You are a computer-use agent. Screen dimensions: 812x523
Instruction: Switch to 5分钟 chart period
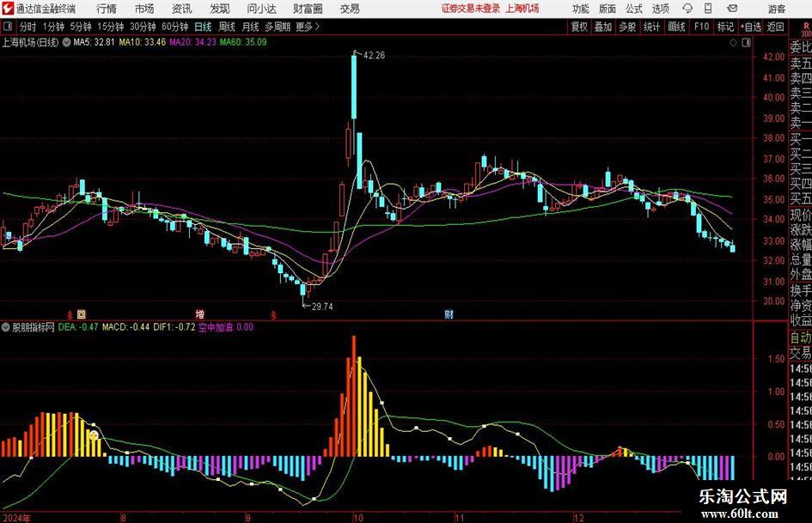(81, 27)
